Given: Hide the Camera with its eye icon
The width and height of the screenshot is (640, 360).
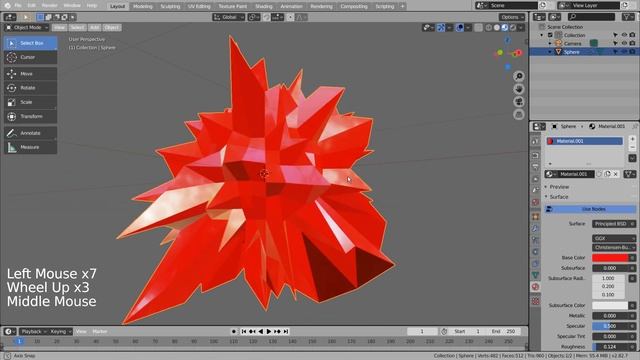Looking at the screenshot, I should click(624, 43).
